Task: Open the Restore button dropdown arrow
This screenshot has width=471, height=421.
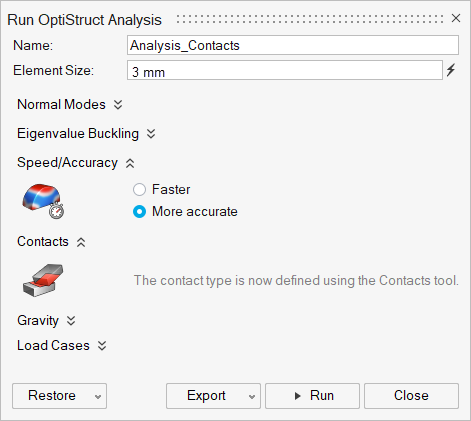Action: pos(98,397)
